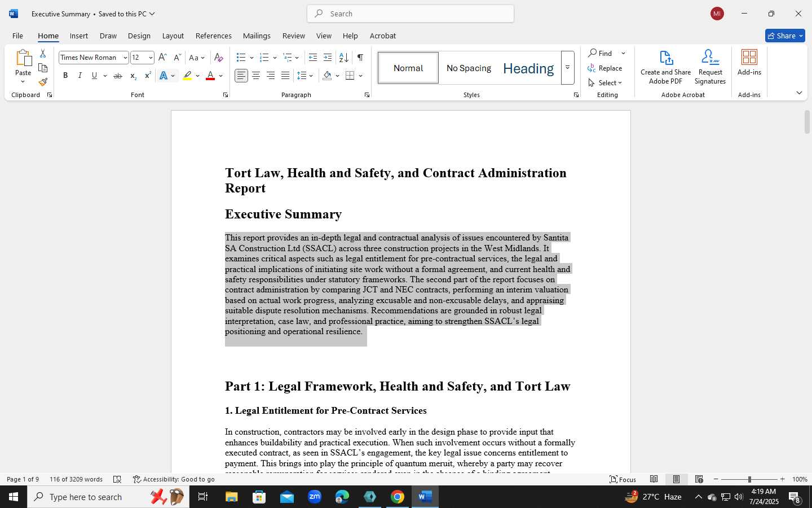
Task: Toggle Strikethrough formatting
Action: coord(118,76)
